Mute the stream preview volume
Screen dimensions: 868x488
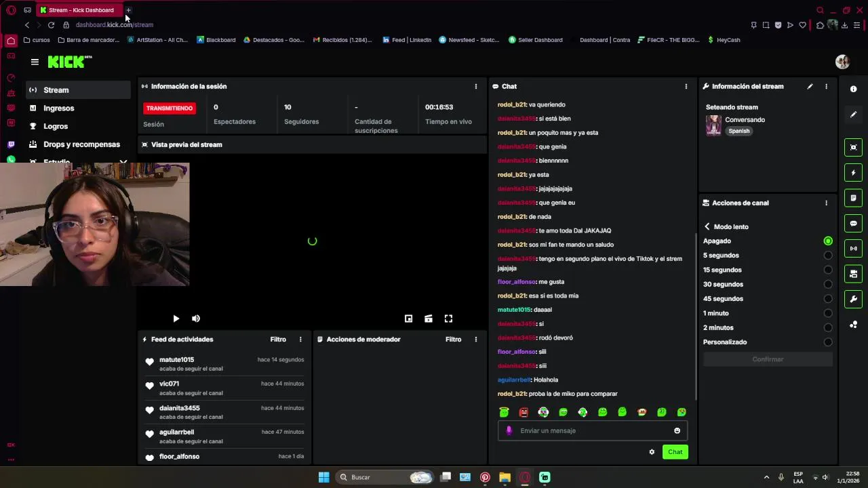click(x=196, y=319)
